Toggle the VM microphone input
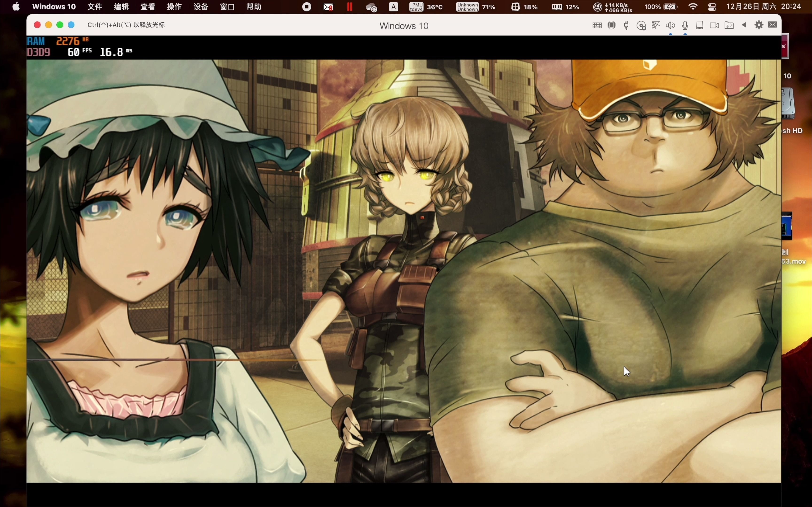 coord(685,25)
